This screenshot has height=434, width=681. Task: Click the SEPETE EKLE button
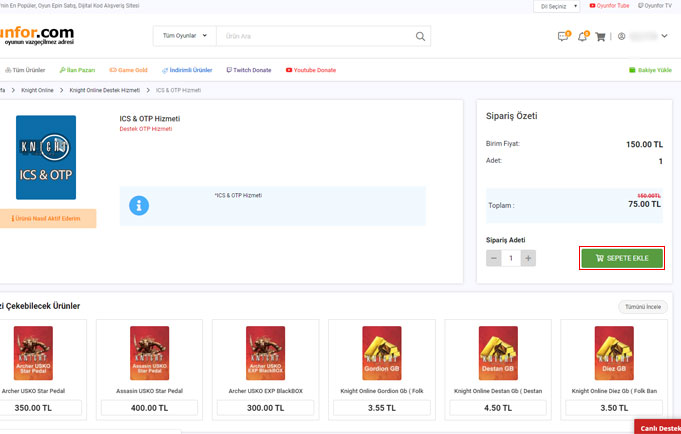click(x=621, y=258)
